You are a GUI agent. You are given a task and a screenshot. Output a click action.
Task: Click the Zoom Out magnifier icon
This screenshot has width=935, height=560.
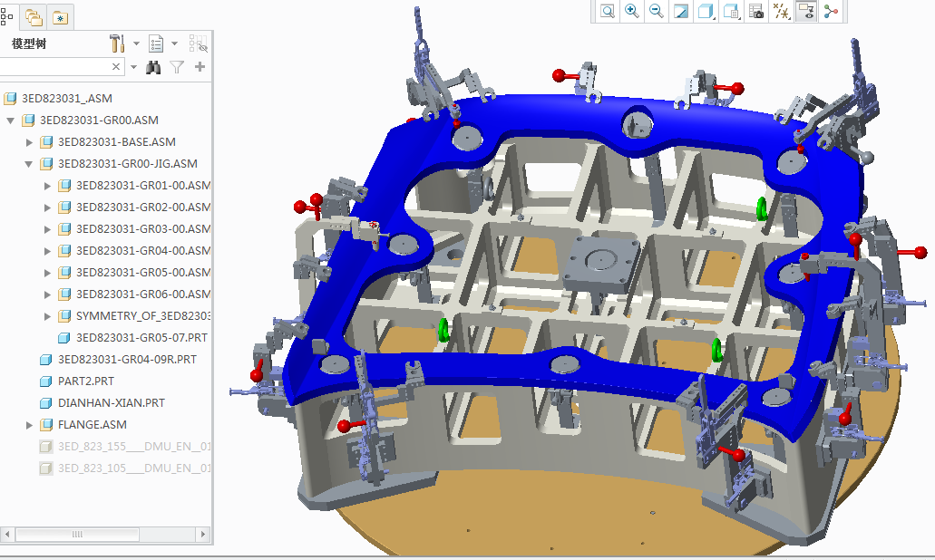tap(656, 11)
